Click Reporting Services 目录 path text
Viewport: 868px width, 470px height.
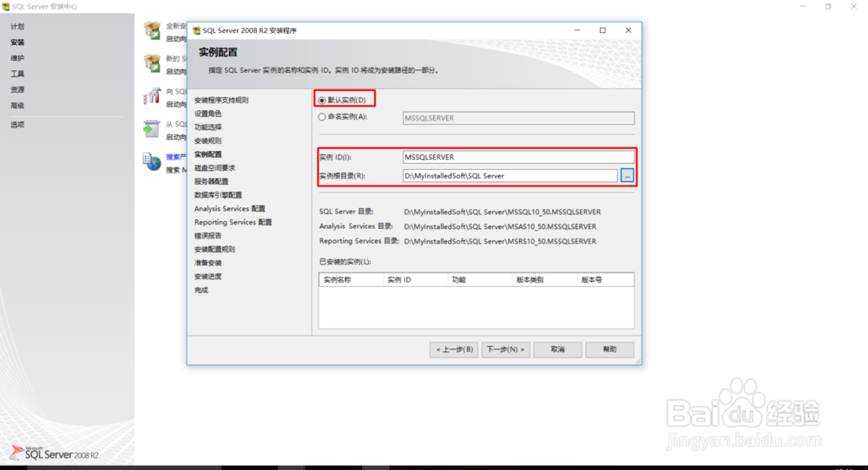pos(500,241)
